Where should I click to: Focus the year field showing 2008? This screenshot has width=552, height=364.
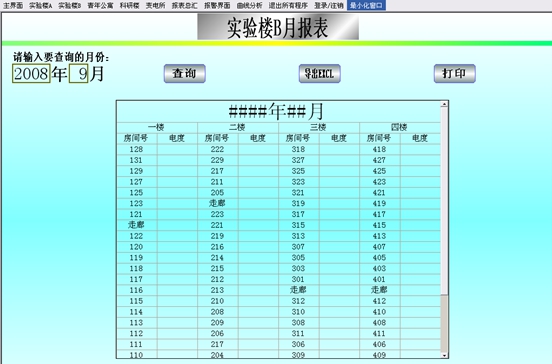coord(31,74)
